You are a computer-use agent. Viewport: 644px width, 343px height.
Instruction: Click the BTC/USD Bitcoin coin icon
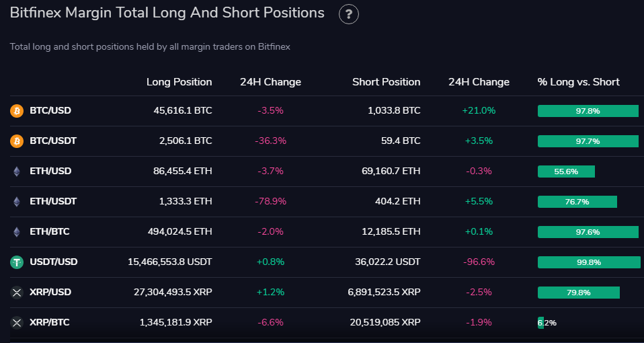point(17,111)
